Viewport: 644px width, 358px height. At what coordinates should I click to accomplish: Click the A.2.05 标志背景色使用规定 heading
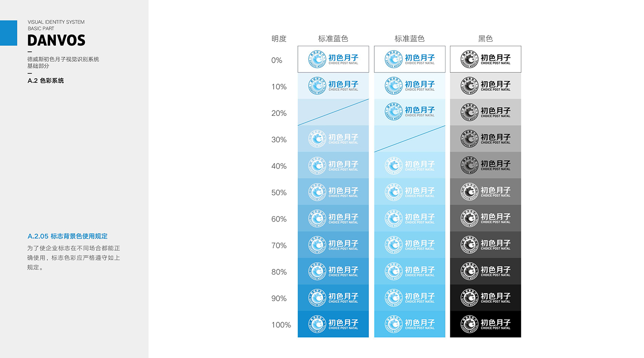coord(68,236)
